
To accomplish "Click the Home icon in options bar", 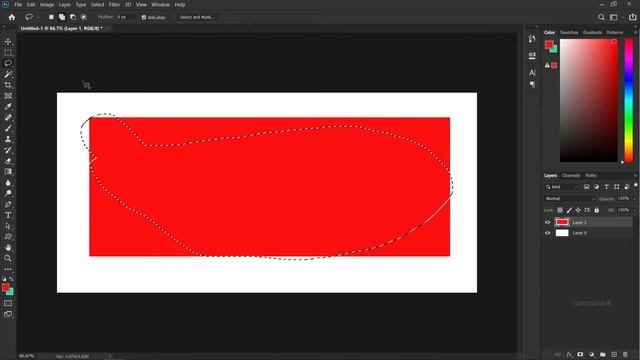I will pyautogui.click(x=12, y=17).
